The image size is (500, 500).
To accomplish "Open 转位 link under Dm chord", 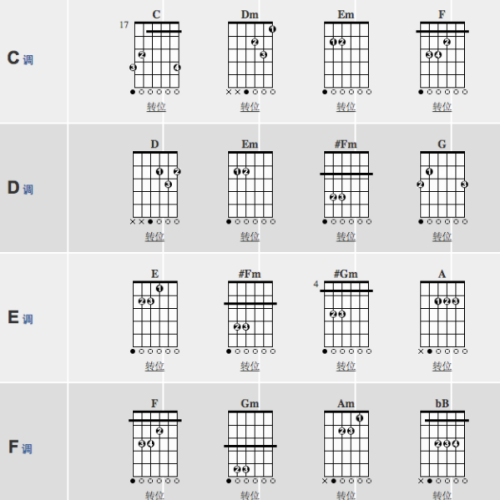I will pyautogui.click(x=250, y=107).
